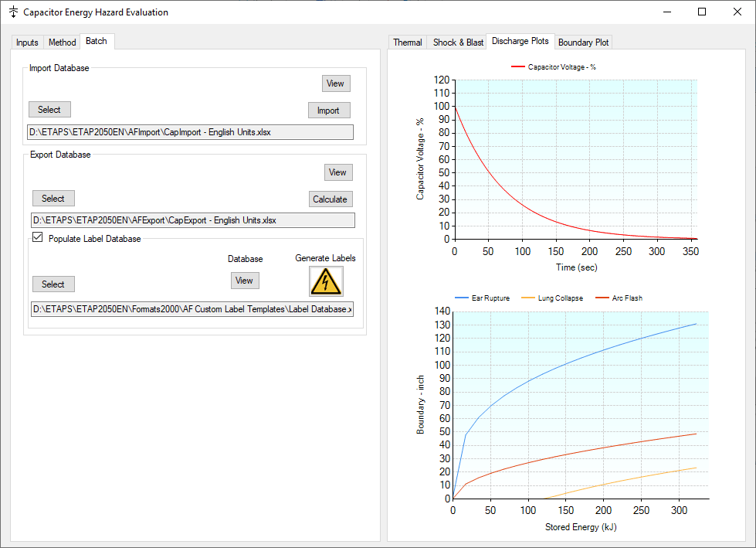This screenshot has width=756, height=548.
Task: Click Select in the Export Database section
Action: 53,198
